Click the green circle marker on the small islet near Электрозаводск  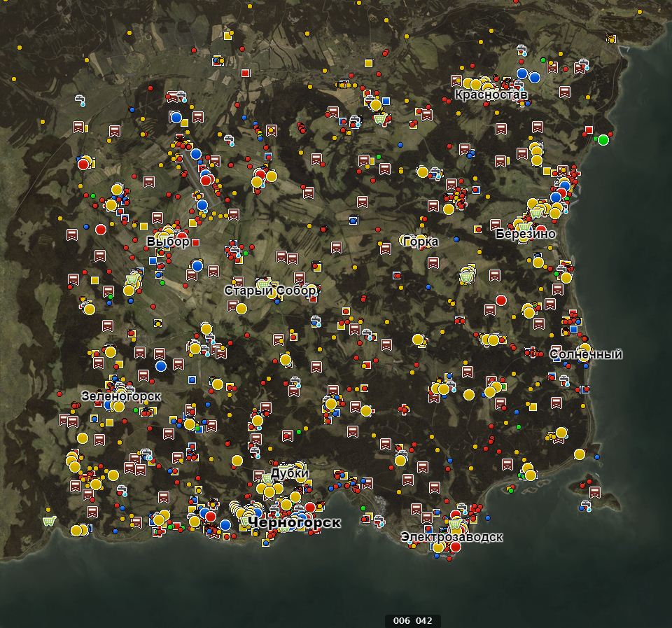click(510, 490)
